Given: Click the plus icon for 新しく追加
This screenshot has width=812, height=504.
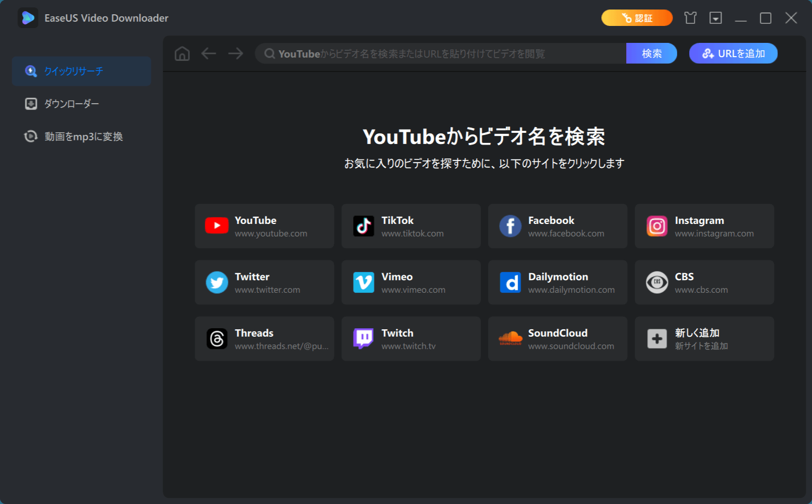Looking at the screenshot, I should coord(657,339).
